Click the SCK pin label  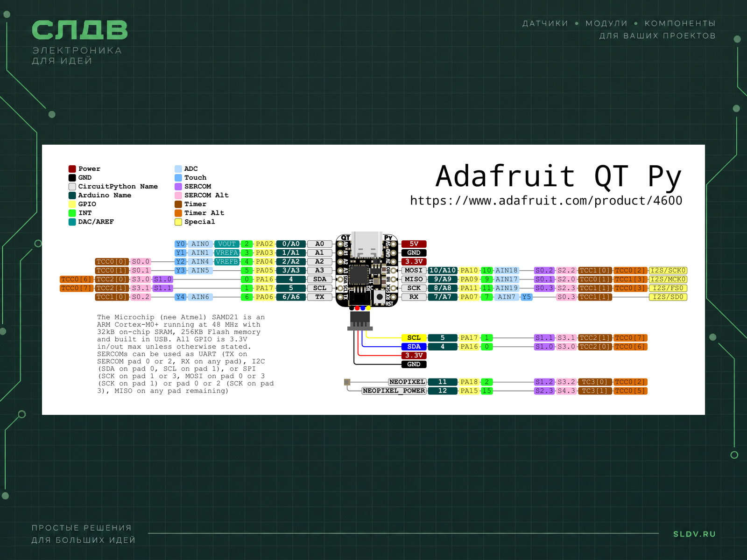click(x=414, y=288)
